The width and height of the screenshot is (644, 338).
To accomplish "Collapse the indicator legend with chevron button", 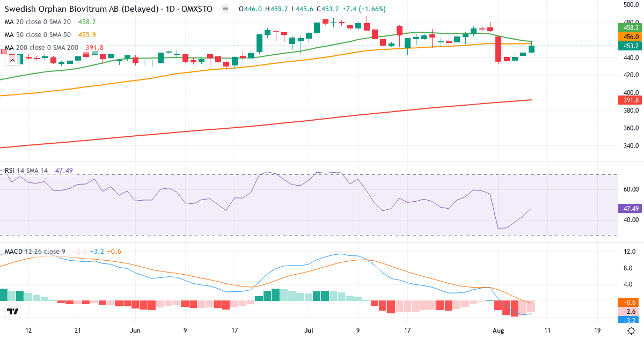I will click(x=12, y=61).
